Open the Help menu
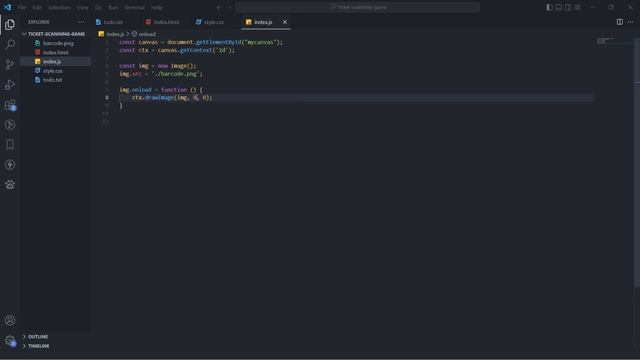 pos(157,7)
